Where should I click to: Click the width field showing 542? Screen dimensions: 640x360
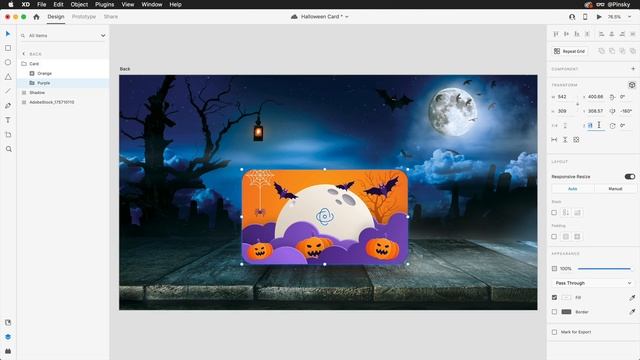(x=565, y=97)
